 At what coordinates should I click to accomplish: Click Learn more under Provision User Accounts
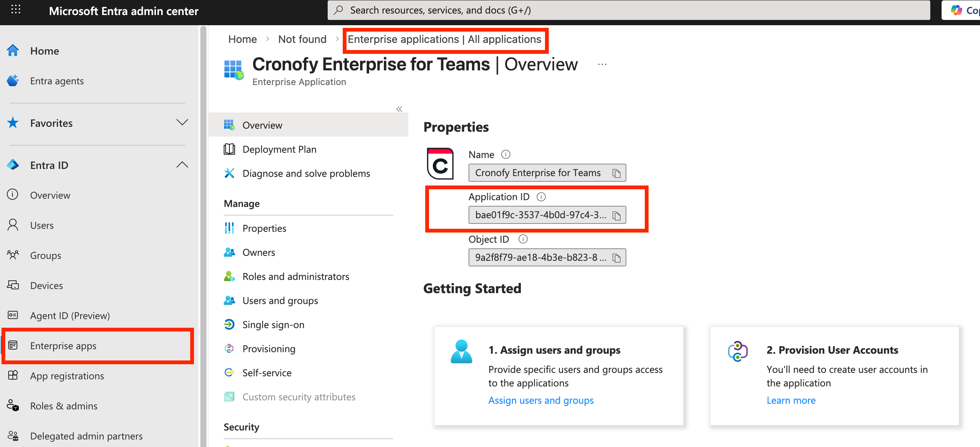tap(791, 400)
